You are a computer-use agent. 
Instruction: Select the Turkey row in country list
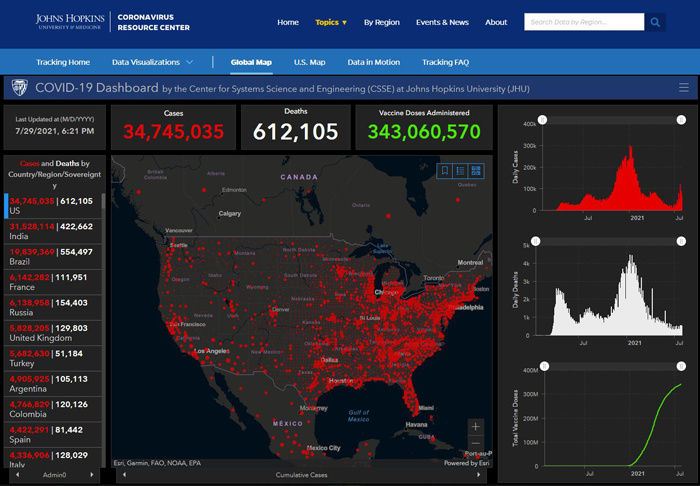click(53, 358)
